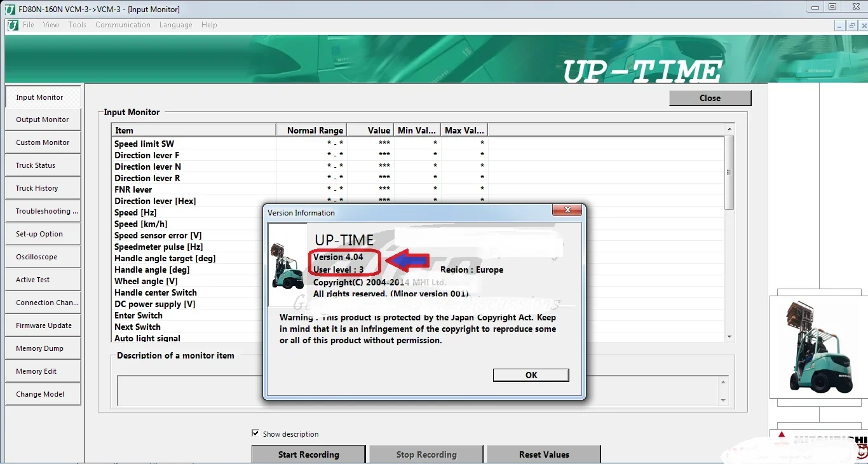Click the UP-TIME app icon in the title bar
Image resolution: width=868 pixels, height=464 pixels.
click(x=10, y=10)
